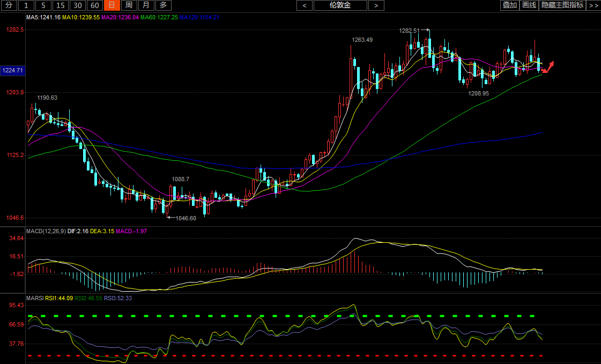Click the MA10:1239.55 indicator label

(81, 17)
